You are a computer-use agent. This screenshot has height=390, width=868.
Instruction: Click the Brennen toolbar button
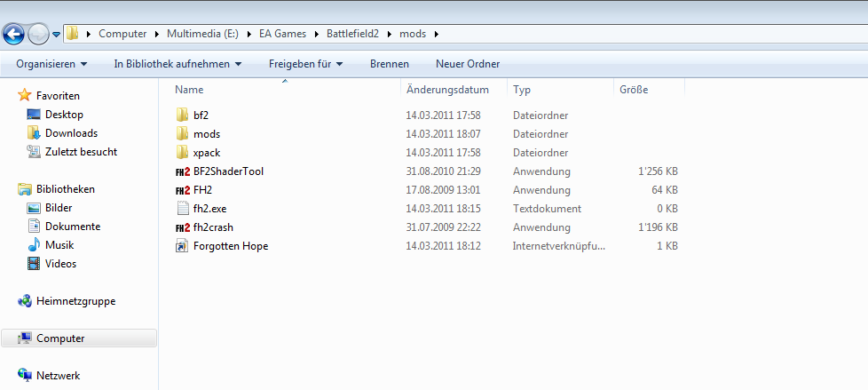click(390, 64)
